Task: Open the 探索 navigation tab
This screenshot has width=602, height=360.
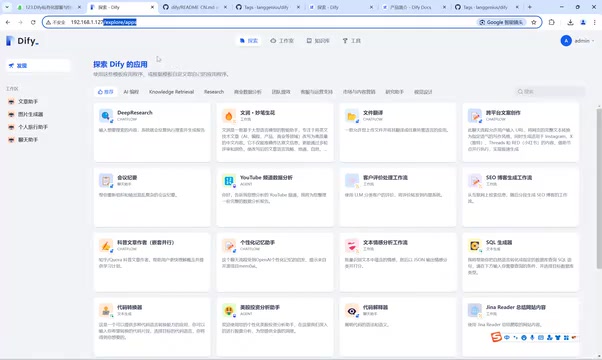Action: 249,41
